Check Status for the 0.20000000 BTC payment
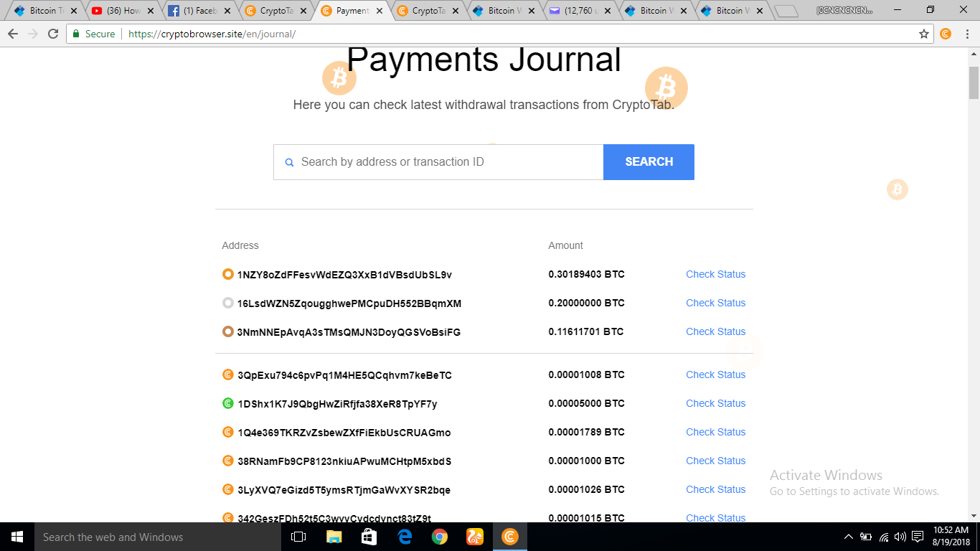Screen dimensions: 980x551 coord(715,303)
